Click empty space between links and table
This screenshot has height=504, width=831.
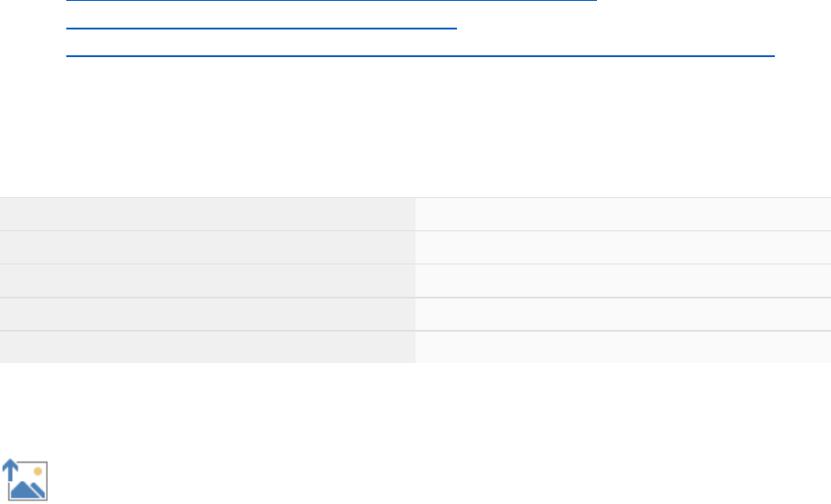tap(415, 129)
